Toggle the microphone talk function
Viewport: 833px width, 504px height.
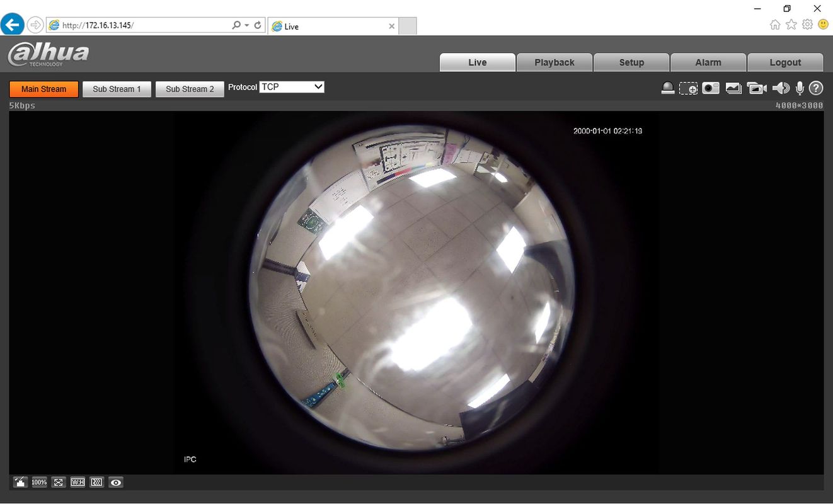click(x=800, y=89)
